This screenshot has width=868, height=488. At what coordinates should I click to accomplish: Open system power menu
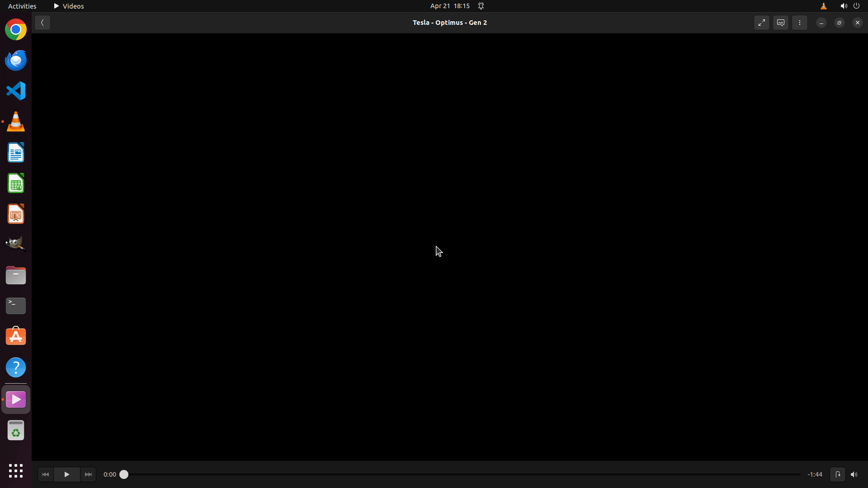[856, 6]
